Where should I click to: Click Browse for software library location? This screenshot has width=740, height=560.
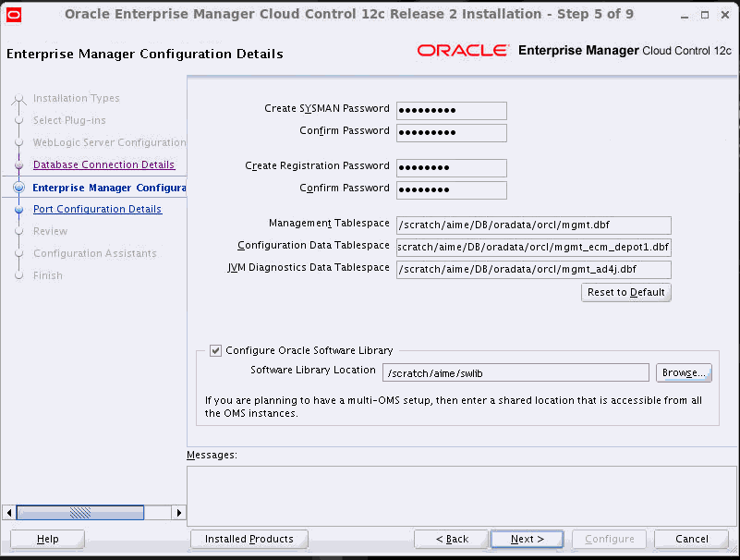pos(684,372)
